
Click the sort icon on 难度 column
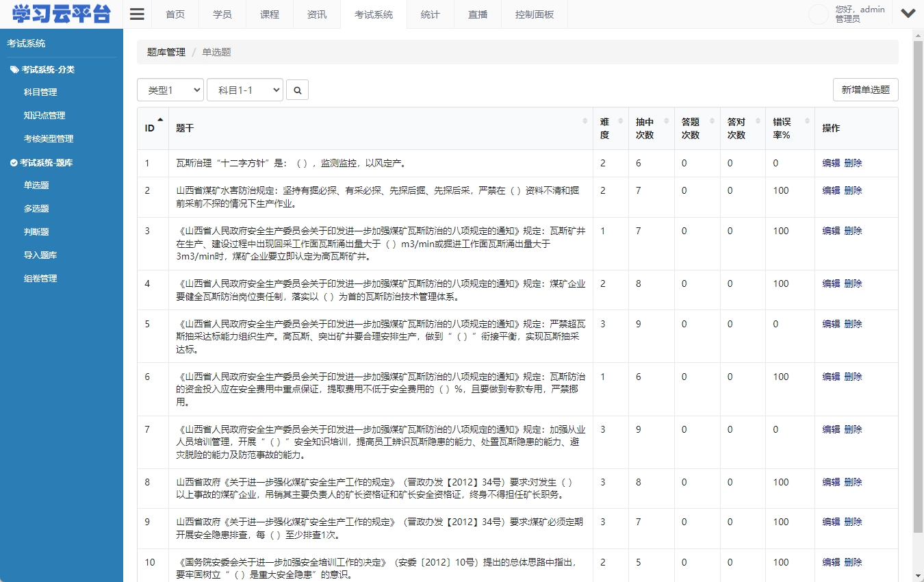point(619,120)
